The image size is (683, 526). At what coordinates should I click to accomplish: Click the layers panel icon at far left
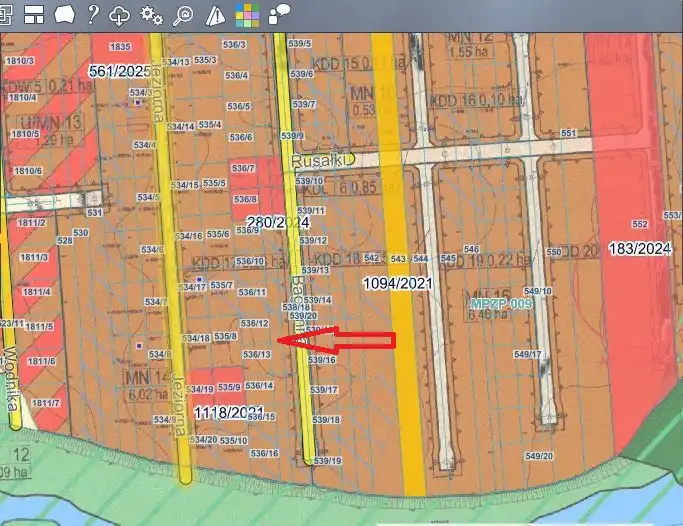7,14
